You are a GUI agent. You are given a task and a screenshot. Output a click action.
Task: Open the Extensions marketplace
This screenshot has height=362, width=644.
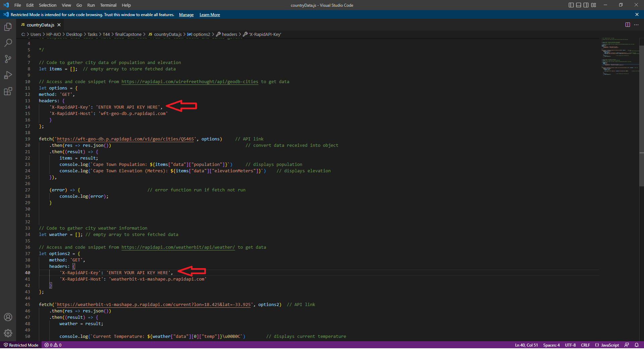[8, 91]
